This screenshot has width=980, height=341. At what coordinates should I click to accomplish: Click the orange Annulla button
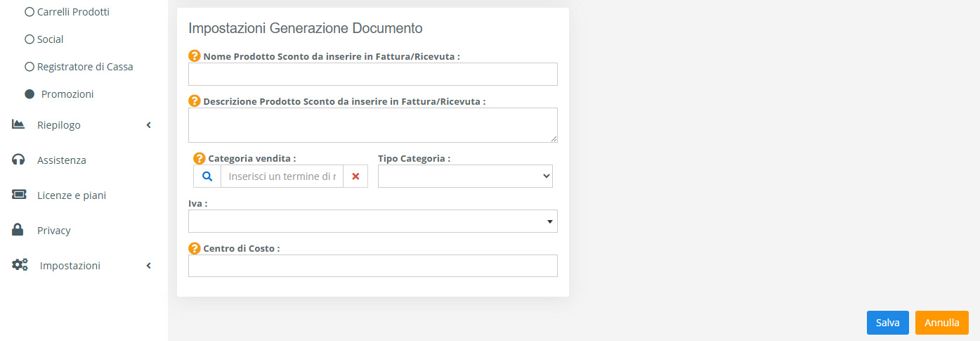(x=942, y=323)
